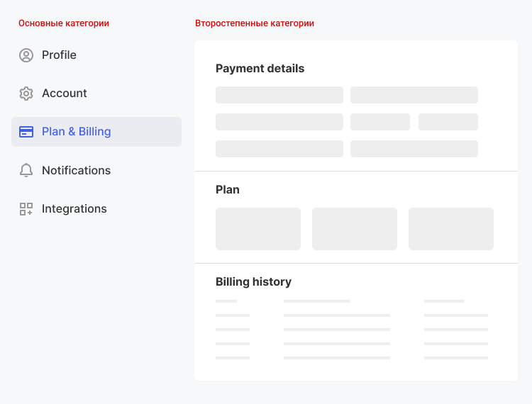Click the first Payment details input field
The height and width of the screenshot is (404, 532).
click(x=279, y=95)
